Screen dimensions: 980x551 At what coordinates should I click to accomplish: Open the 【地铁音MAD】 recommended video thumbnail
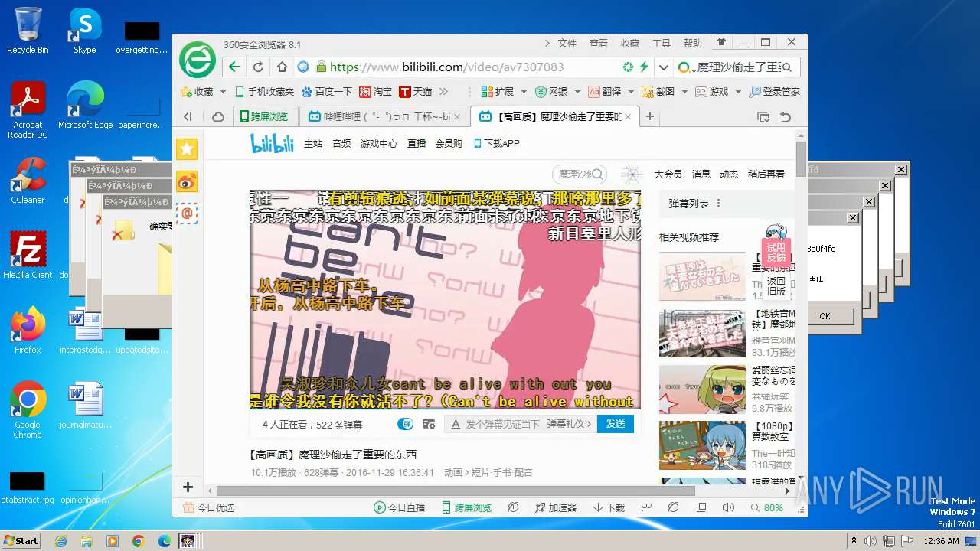[702, 334]
